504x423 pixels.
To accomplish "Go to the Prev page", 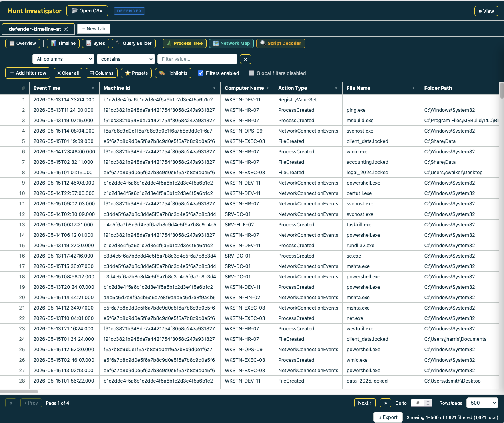I will click(x=31, y=403).
